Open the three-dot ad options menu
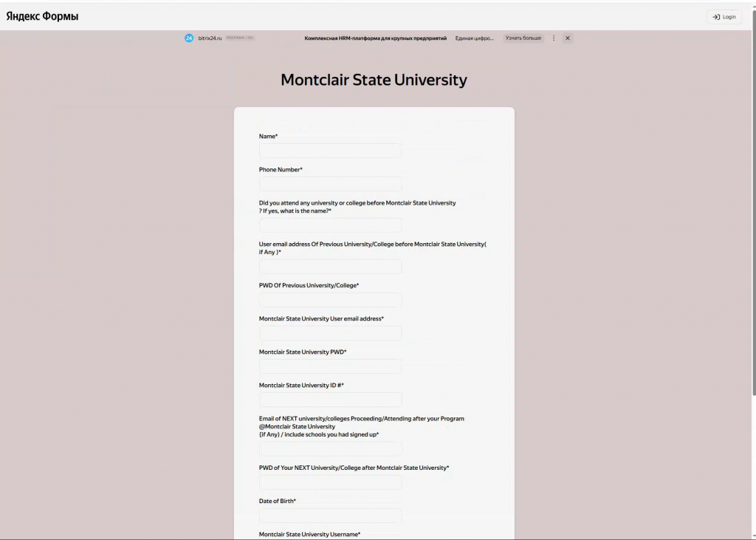 click(553, 38)
